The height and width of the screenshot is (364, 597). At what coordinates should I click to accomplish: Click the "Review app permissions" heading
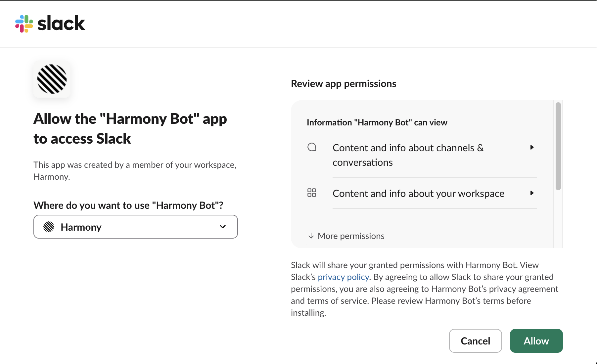[344, 84]
